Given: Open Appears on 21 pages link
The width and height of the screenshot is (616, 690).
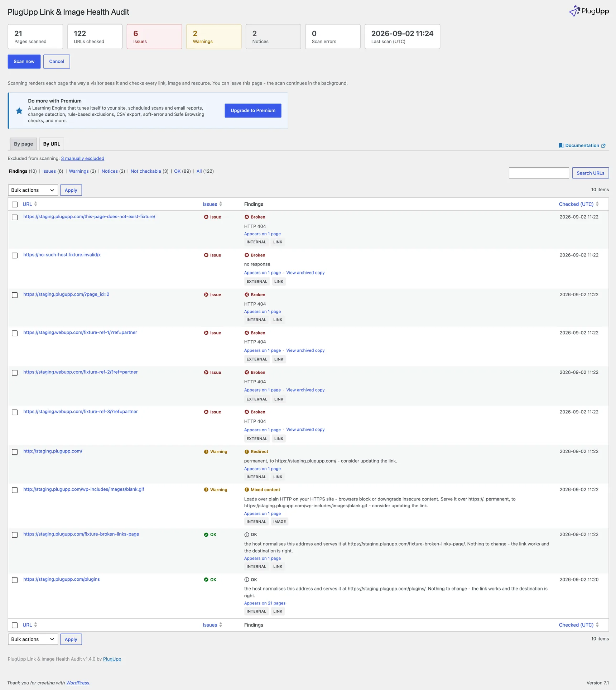Looking at the screenshot, I should coord(265,603).
